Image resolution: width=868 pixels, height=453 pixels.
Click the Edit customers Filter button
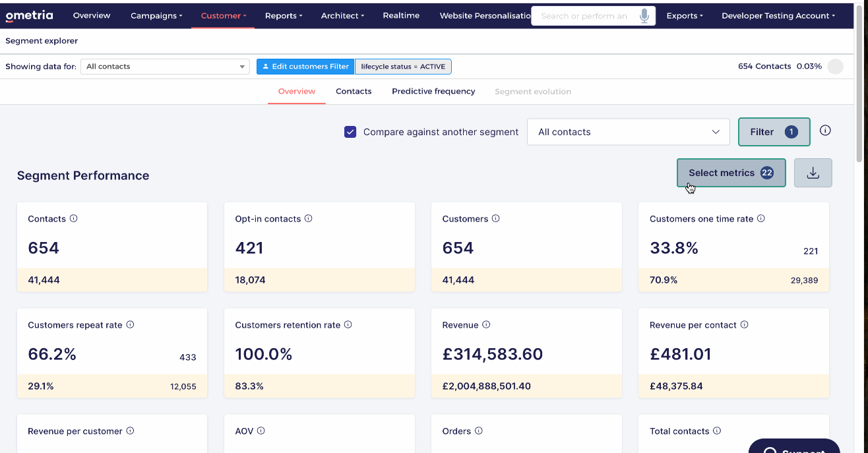tap(305, 67)
